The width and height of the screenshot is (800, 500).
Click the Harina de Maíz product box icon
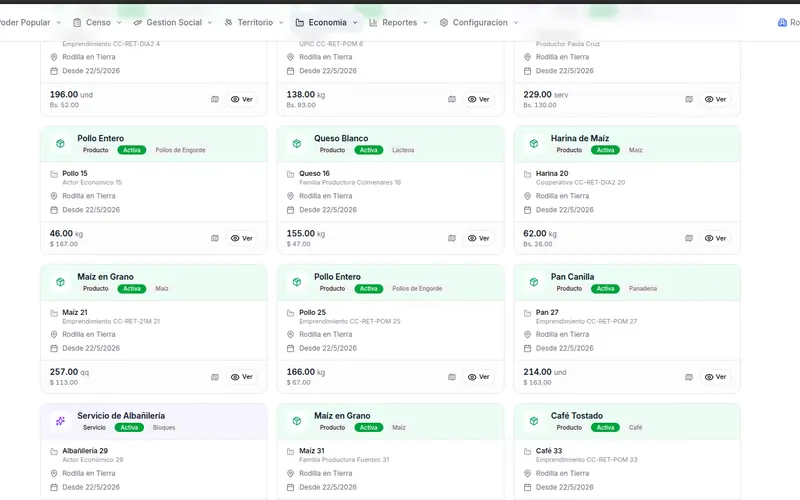pyautogui.click(x=534, y=144)
